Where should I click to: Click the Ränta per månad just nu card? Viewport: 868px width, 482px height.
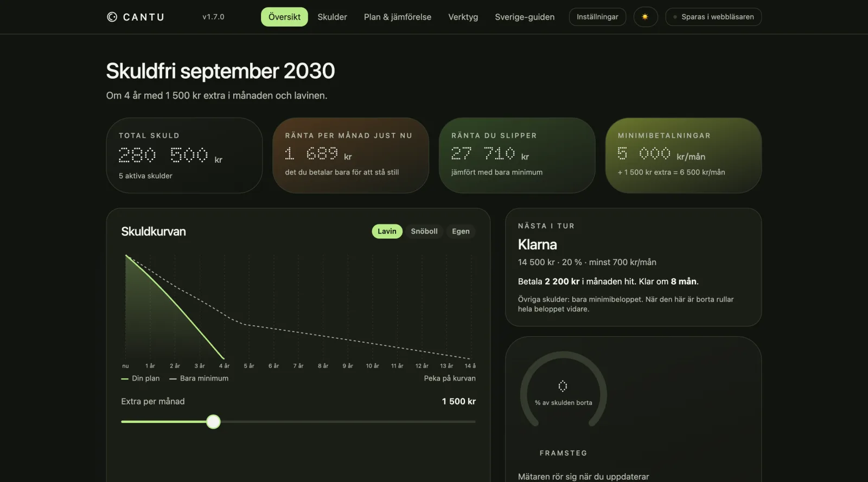pyautogui.click(x=350, y=156)
